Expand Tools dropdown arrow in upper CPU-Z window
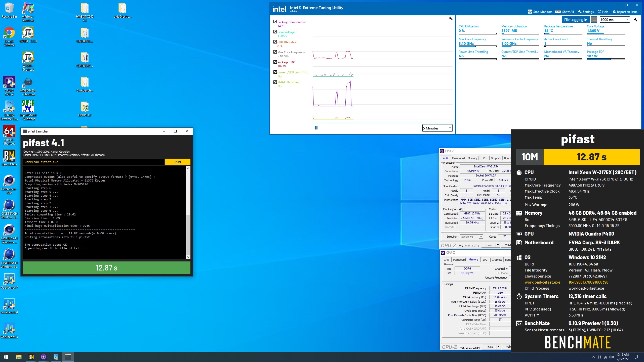The width and height of the screenshot is (644, 362). pyautogui.click(x=497, y=245)
